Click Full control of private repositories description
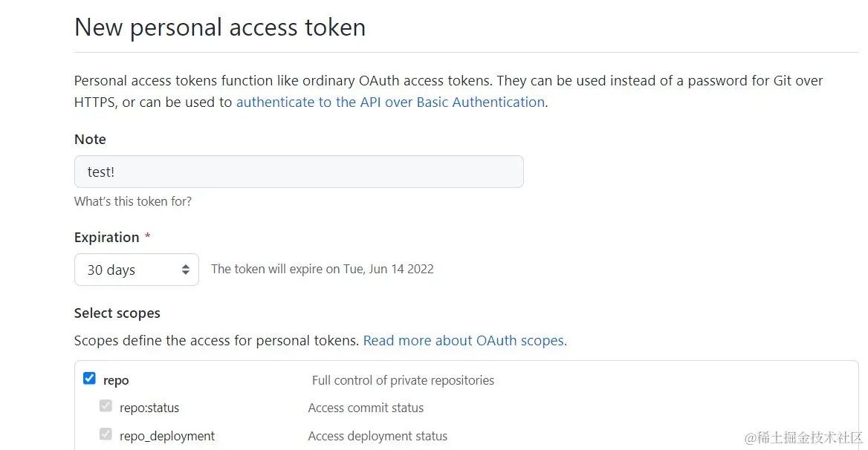This screenshot has height=450, width=868. click(403, 380)
